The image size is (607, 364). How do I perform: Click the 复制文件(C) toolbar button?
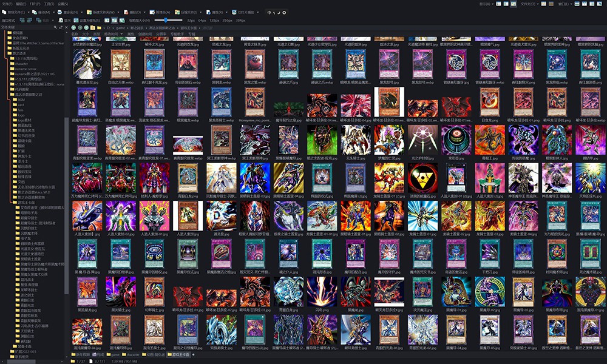pyautogui.click(x=13, y=12)
